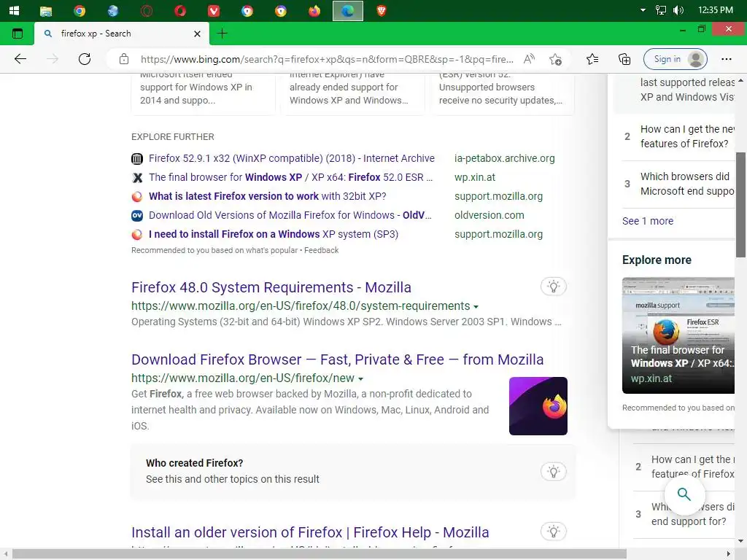Click the floating magnifier search button
Image resolution: width=747 pixels, height=560 pixels.
pos(684,494)
